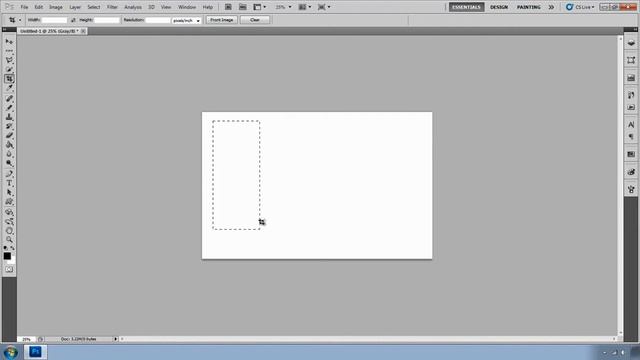Launch Bridge from the application bar
Screen dimensions: 640x360
coord(228,7)
